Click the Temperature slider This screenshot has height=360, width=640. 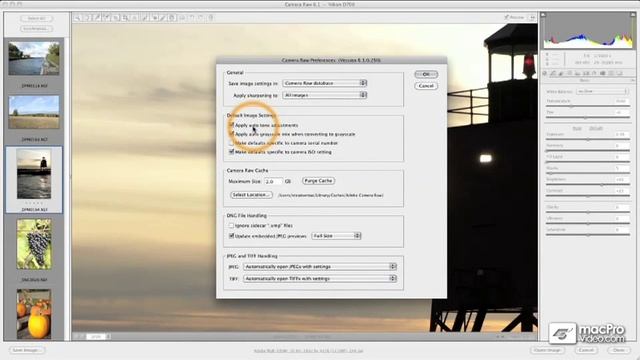588,106
